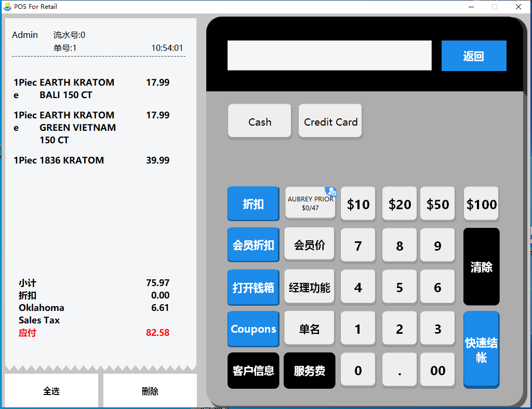Viewport: 532px width, 409px height.
Task: Tap the $100 quick cash button
Action: click(x=481, y=204)
